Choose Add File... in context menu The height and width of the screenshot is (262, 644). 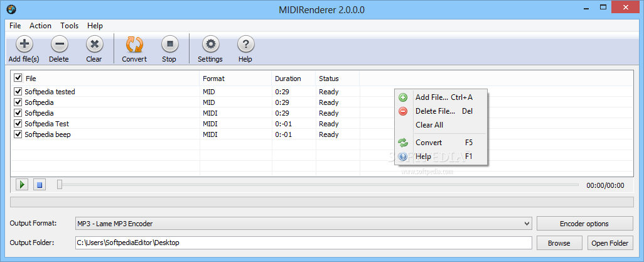point(441,97)
